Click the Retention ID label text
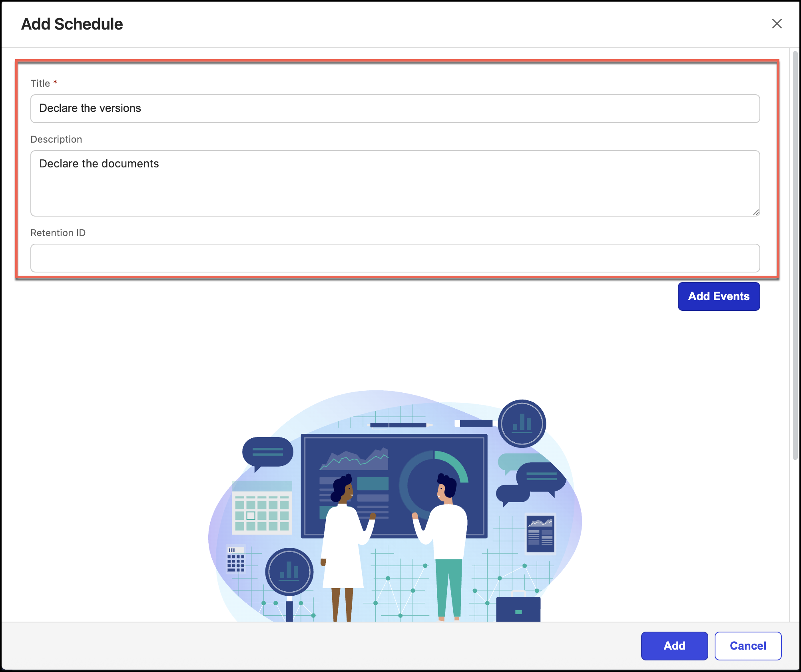 tap(58, 233)
